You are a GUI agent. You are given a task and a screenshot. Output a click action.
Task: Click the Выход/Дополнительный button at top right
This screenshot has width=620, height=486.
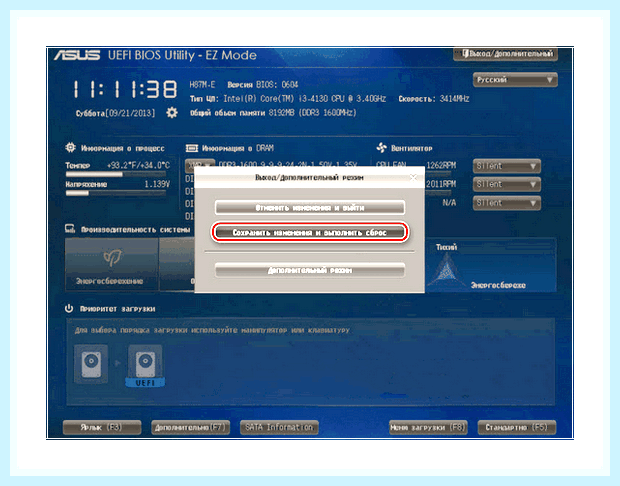[505, 53]
